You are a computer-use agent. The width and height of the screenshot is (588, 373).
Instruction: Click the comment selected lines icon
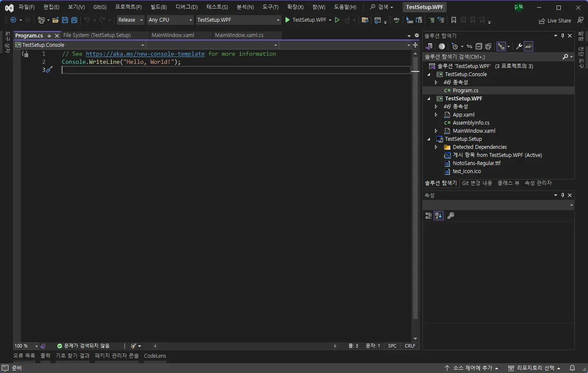(432, 20)
